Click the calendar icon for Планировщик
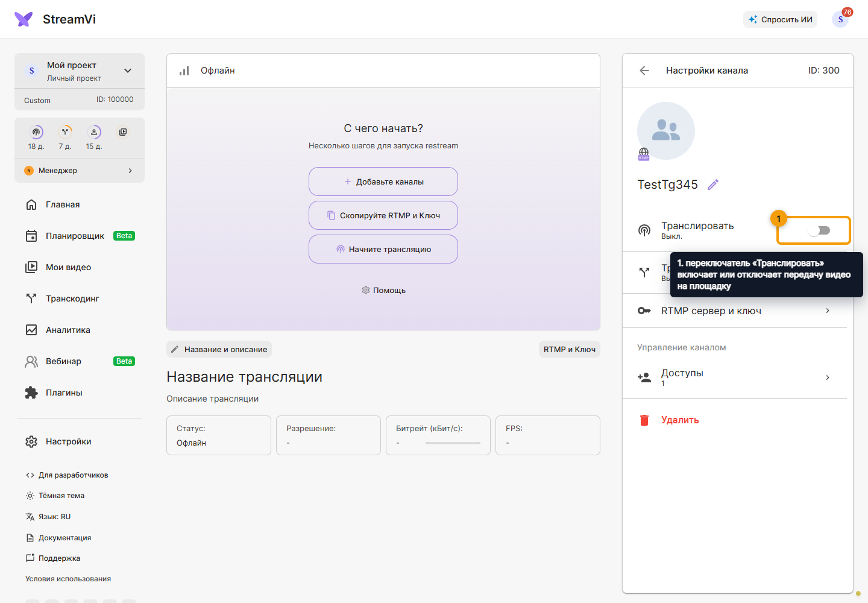Screen dimensions: 868x603 coord(31,236)
